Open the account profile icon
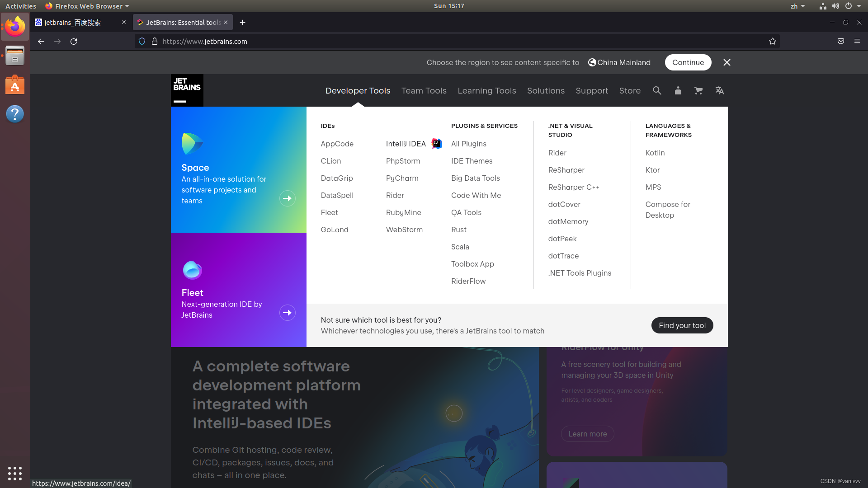The width and height of the screenshot is (868, 488). click(x=678, y=90)
